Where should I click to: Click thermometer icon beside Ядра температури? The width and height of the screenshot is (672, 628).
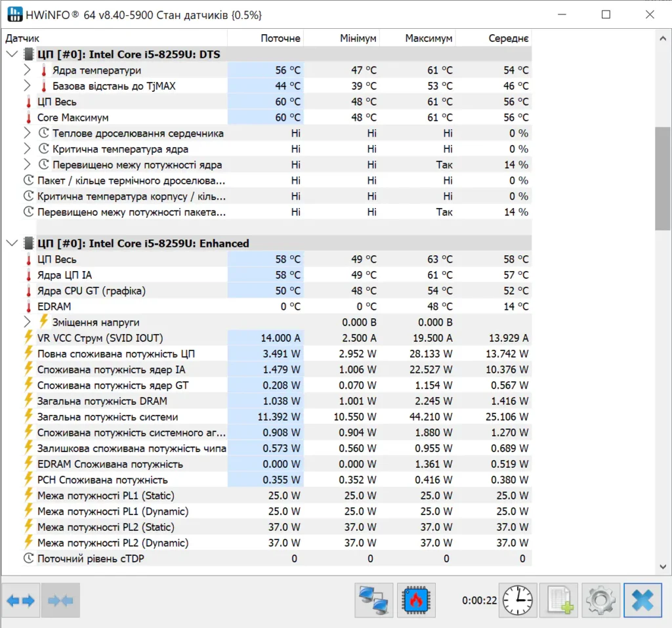click(44, 70)
